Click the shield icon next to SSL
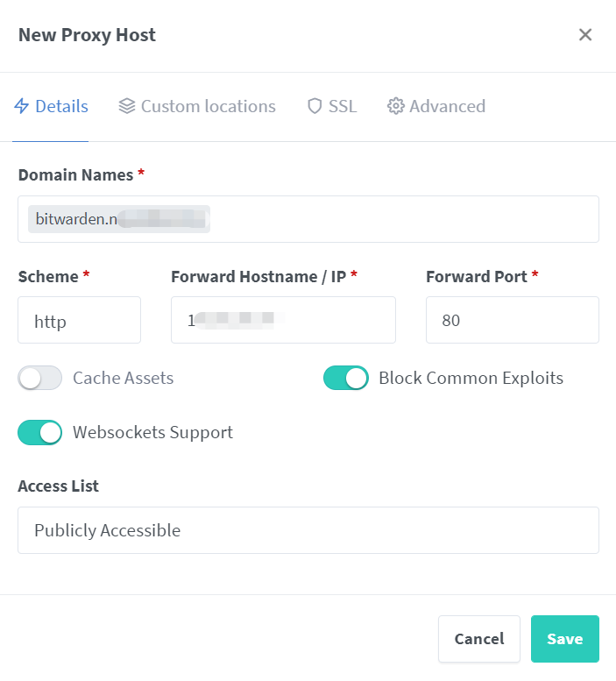The height and width of the screenshot is (681, 616). [315, 106]
